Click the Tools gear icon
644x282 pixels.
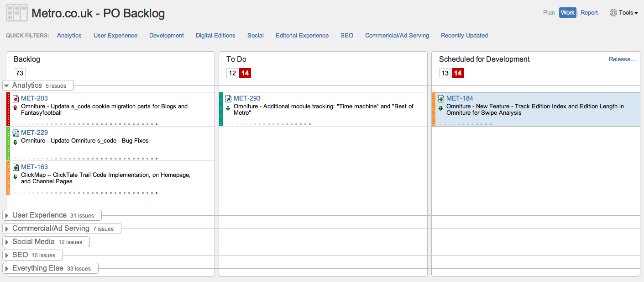coord(613,13)
